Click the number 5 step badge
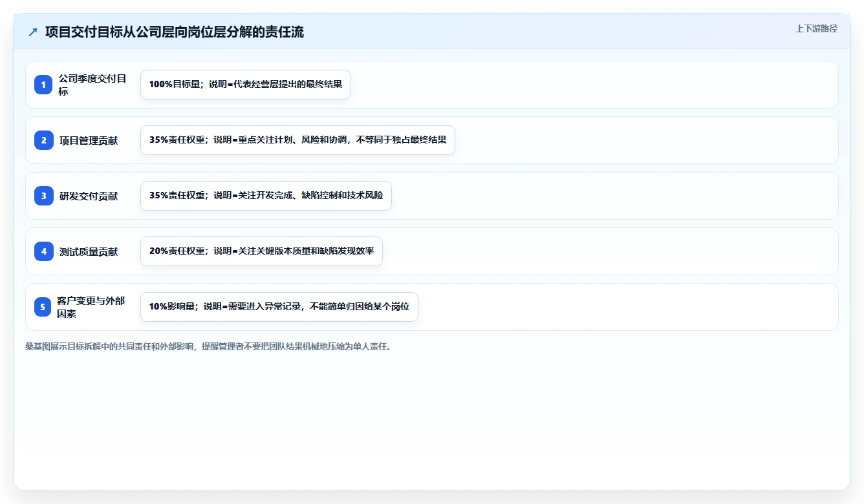This screenshot has height=504, width=864. point(43,307)
